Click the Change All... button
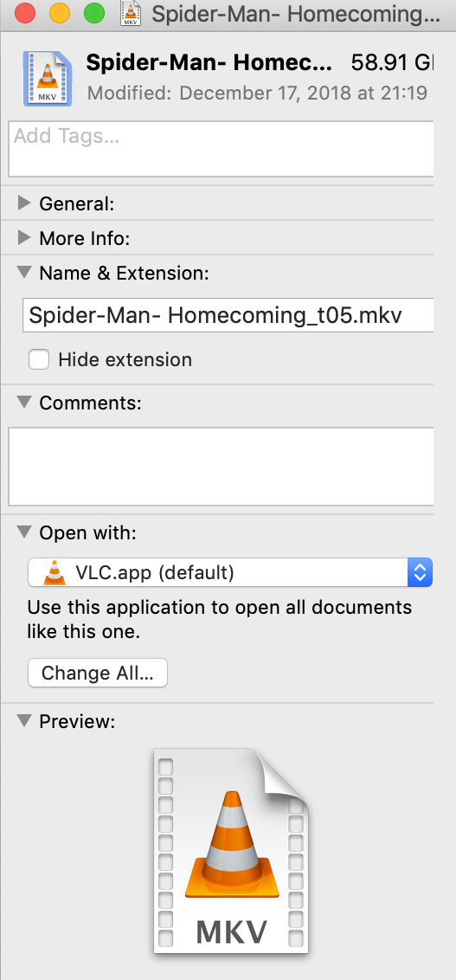Viewport: 456px width, 980px height. (x=98, y=673)
